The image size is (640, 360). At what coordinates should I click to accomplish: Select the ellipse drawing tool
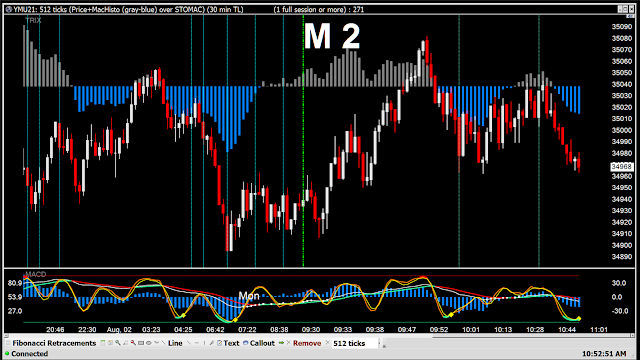(x=149, y=343)
